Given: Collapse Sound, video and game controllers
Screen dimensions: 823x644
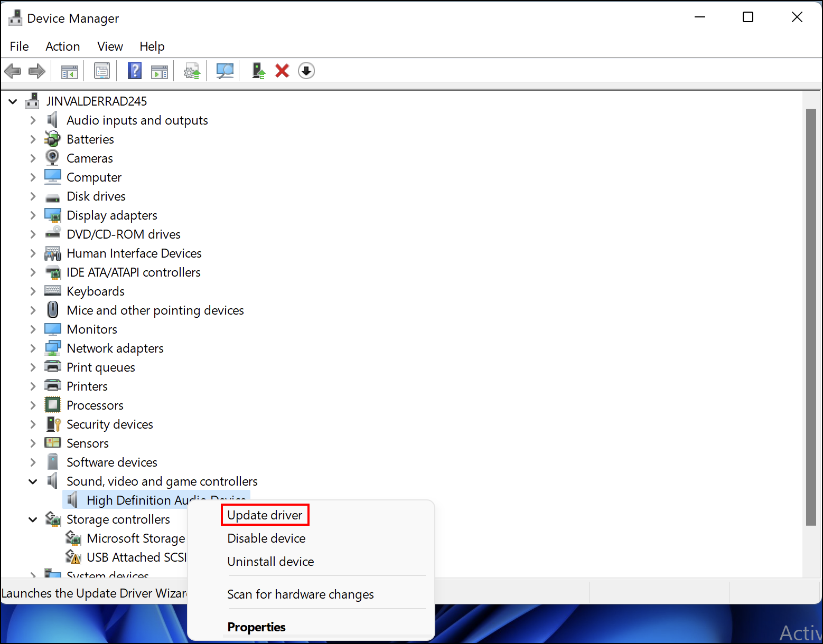Looking at the screenshot, I should pos(33,481).
